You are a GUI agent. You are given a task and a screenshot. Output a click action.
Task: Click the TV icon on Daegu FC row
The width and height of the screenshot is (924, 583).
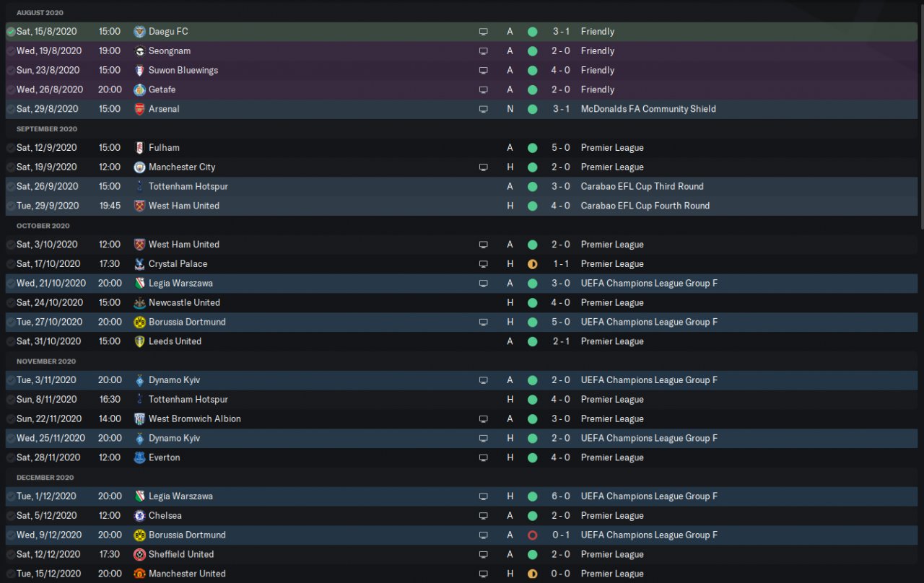[483, 32]
